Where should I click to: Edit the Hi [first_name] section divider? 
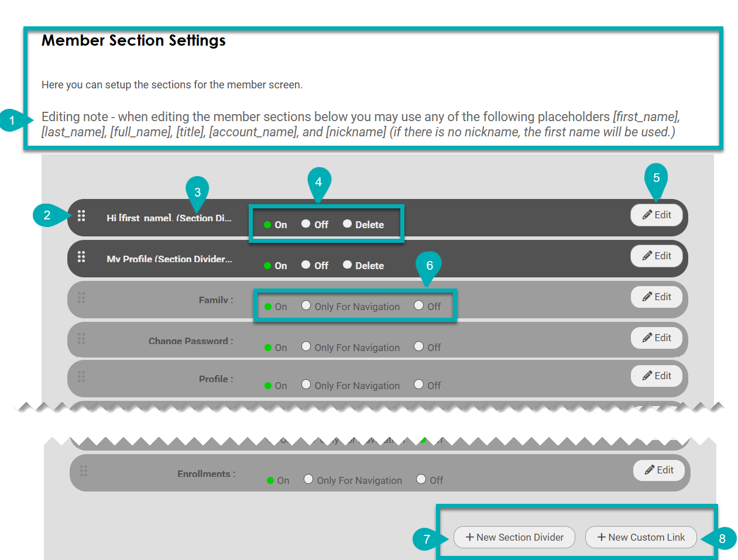(x=657, y=215)
